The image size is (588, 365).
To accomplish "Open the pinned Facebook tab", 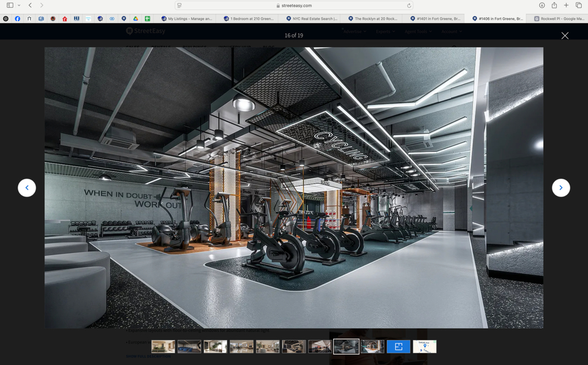I will pyautogui.click(x=18, y=18).
